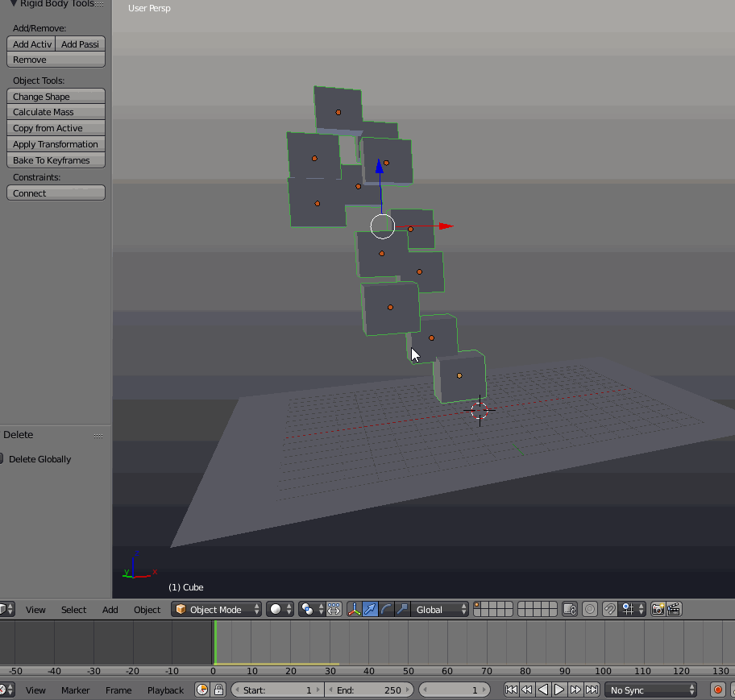
Task: Click the Bake To Keyframes button
Action: click(x=56, y=159)
